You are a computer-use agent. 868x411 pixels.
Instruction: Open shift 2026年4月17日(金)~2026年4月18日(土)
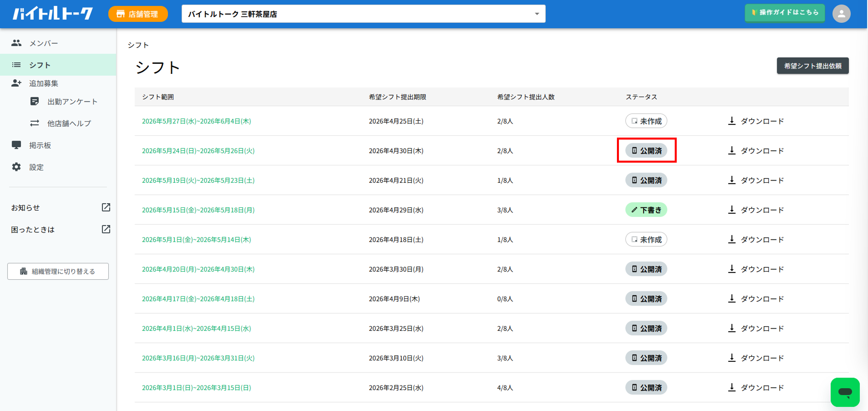coord(198,299)
